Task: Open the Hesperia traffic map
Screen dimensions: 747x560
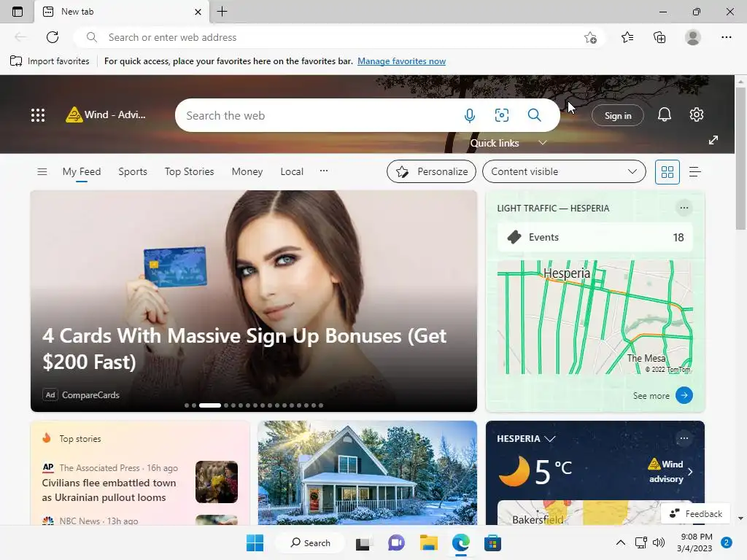Action: coord(595,317)
